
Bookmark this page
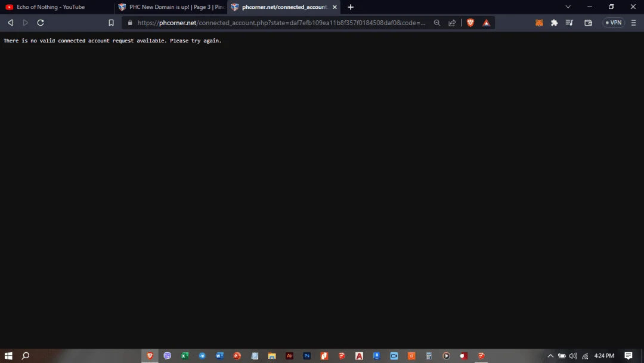(111, 23)
